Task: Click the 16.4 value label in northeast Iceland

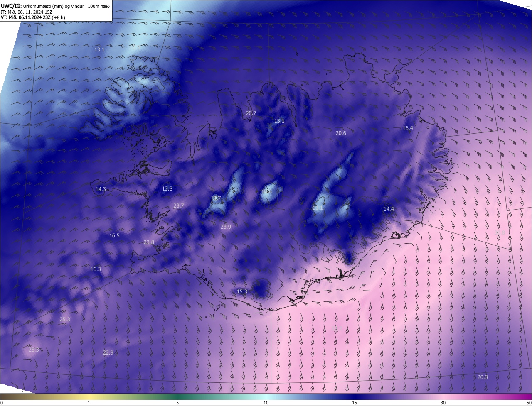Action: (x=408, y=128)
